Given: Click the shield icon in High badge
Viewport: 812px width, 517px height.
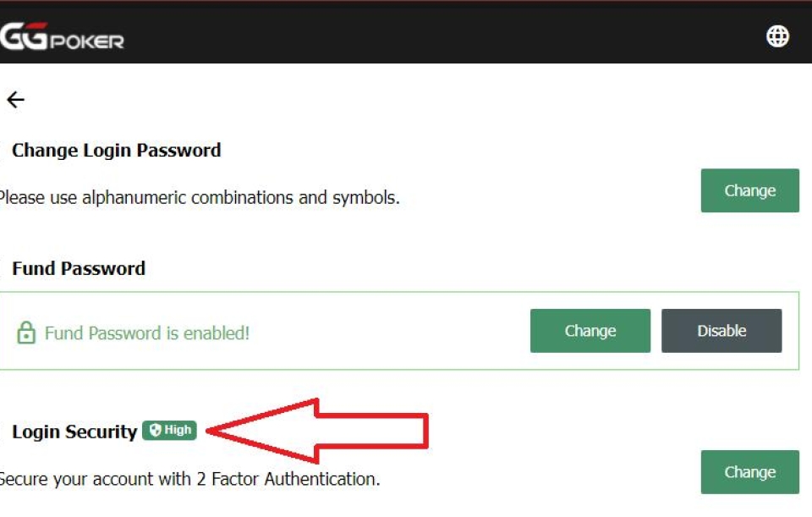Looking at the screenshot, I should [x=155, y=430].
